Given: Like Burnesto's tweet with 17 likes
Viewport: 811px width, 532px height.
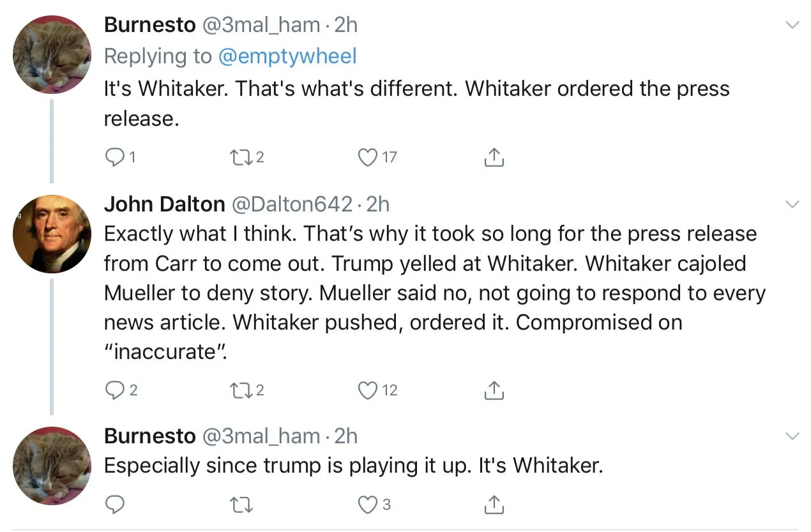Looking at the screenshot, I should point(368,156).
